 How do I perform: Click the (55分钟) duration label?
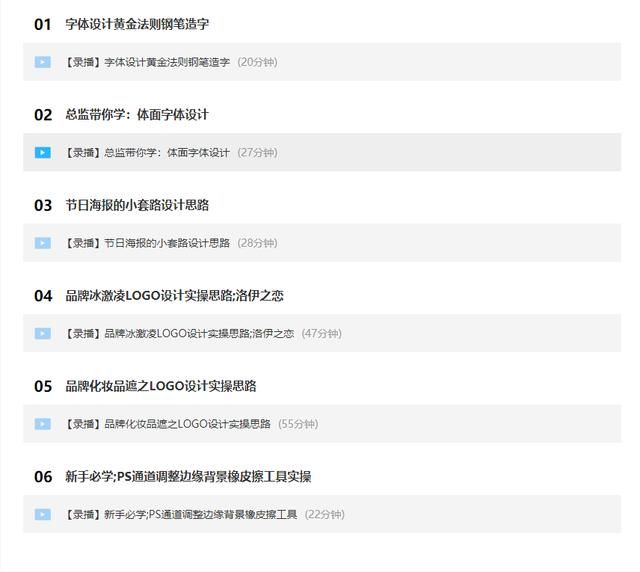[298, 424]
